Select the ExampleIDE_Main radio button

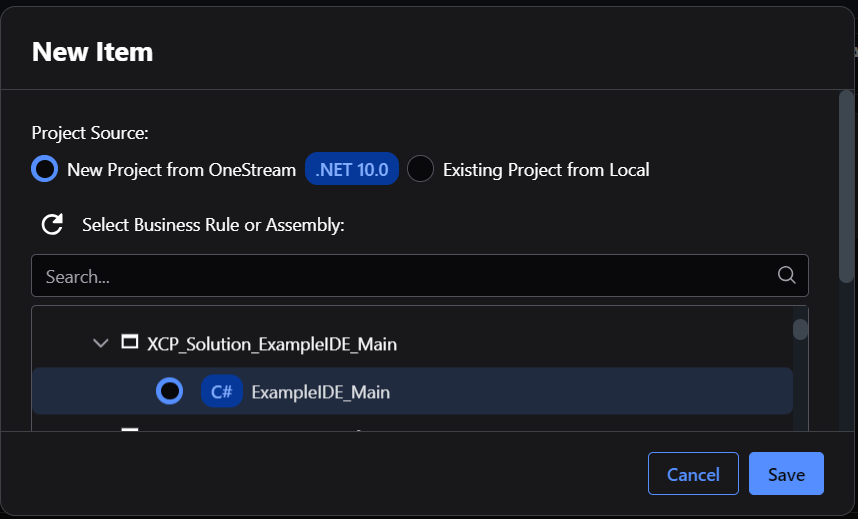coord(170,391)
